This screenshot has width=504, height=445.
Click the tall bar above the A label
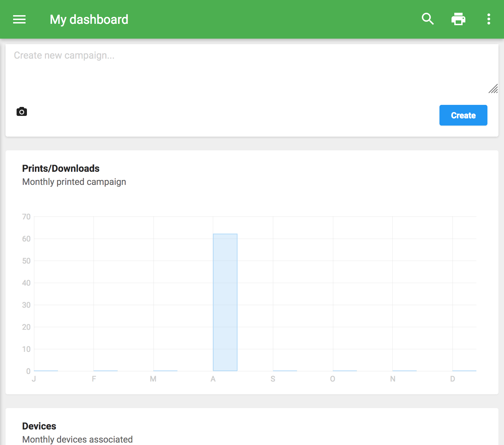coord(225,302)
